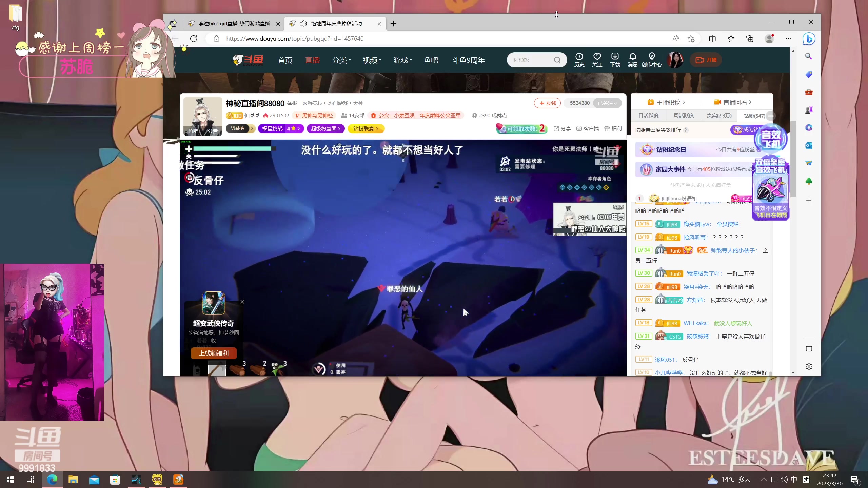Viewport: 868px width, 488px height.
Task: Mute the audio-playing 绝地周年庆典 tab speaker icon
Action: (303, 24)
